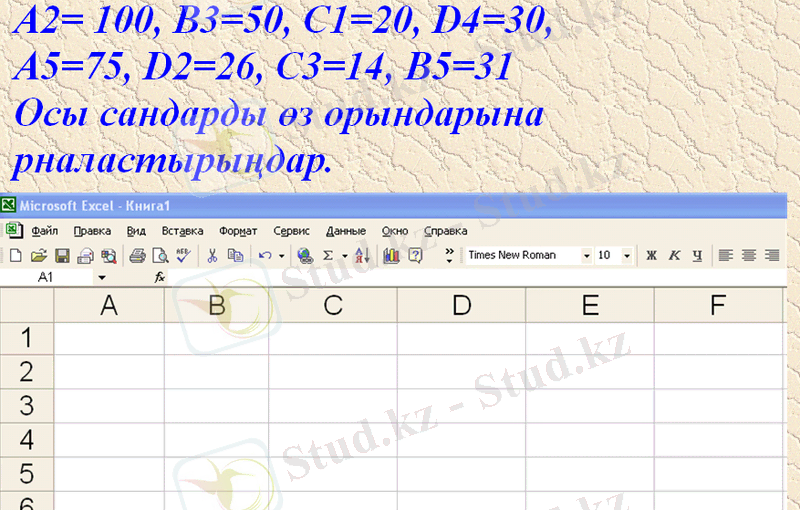Click cell B3 in the spreadsheet
The image size is (800, 510).
216,406
